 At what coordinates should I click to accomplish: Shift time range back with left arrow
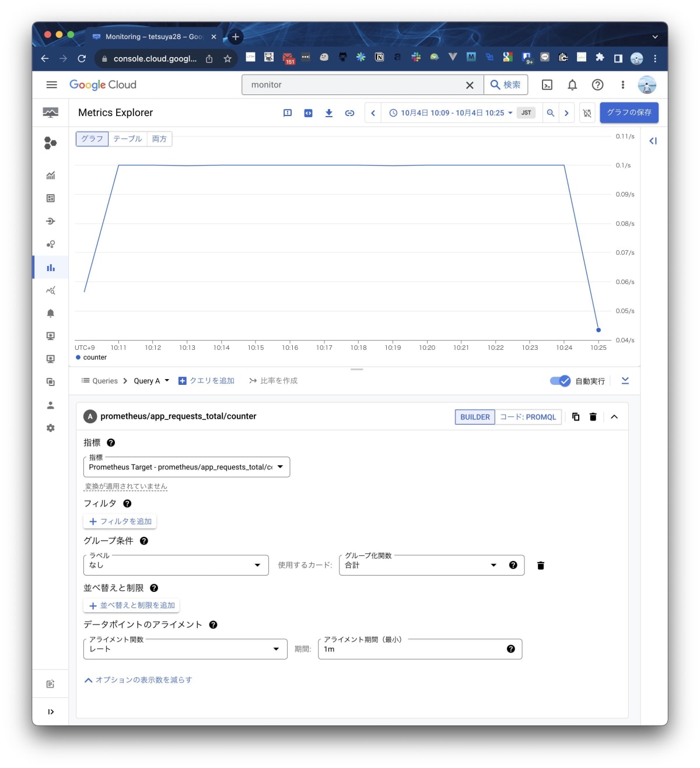(x=373, y=113)
